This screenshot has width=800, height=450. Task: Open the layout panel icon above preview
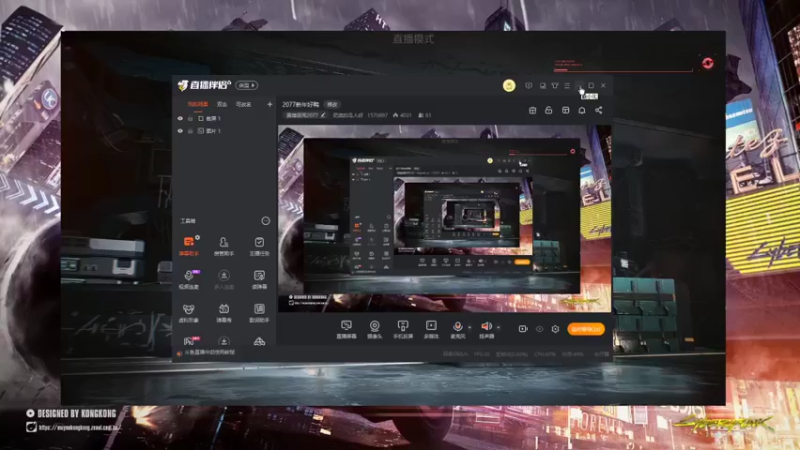tap(565, 110)
